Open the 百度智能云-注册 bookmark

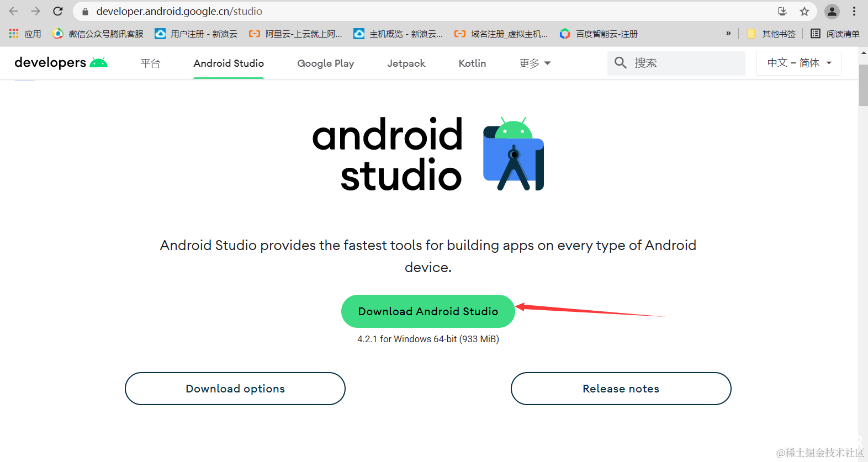pos(599,34)
